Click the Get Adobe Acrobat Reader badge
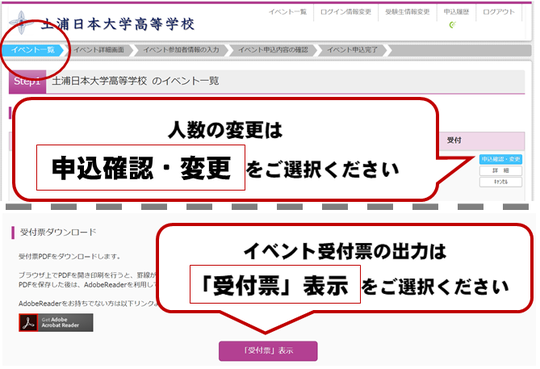Viewport: 540px width, 369px height. tap(56, 322)
